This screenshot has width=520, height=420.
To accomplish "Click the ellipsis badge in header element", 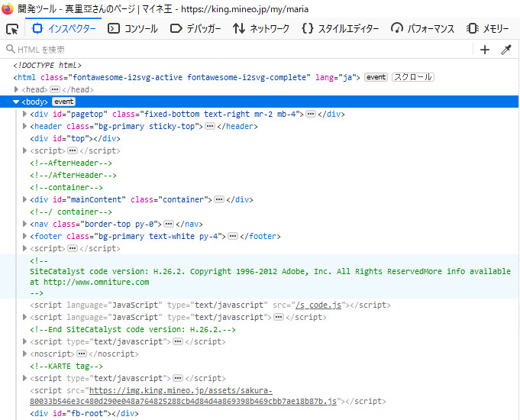I will [210, 126].
